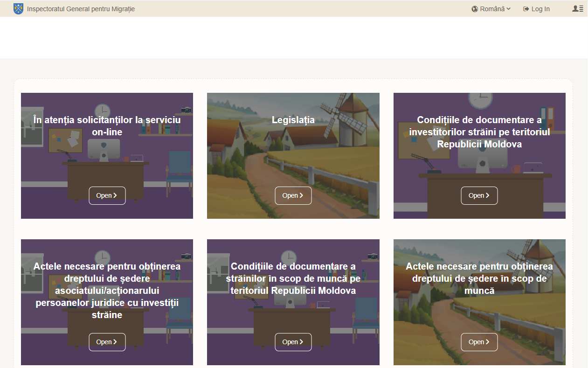Open Inspectoratul General pentru Migrație home link
Screen dimensions: 588x368
coord(81,9)
